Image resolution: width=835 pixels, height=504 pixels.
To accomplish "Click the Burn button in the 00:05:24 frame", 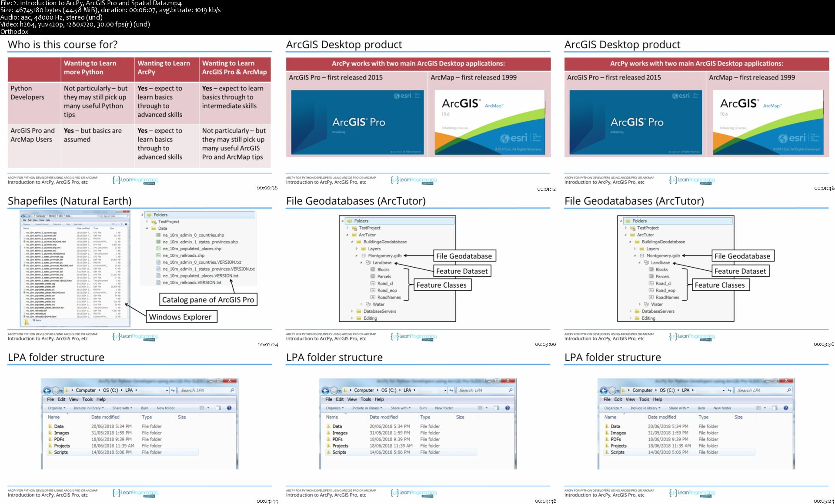I will [701, 408].
